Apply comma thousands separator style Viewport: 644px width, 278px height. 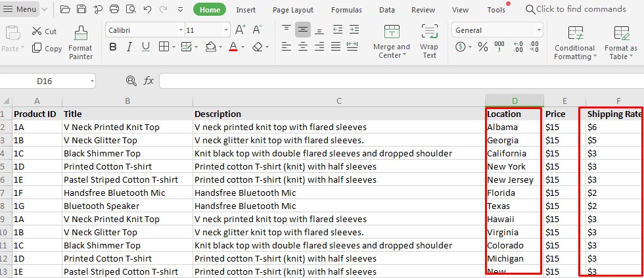(x=499, y=47)
